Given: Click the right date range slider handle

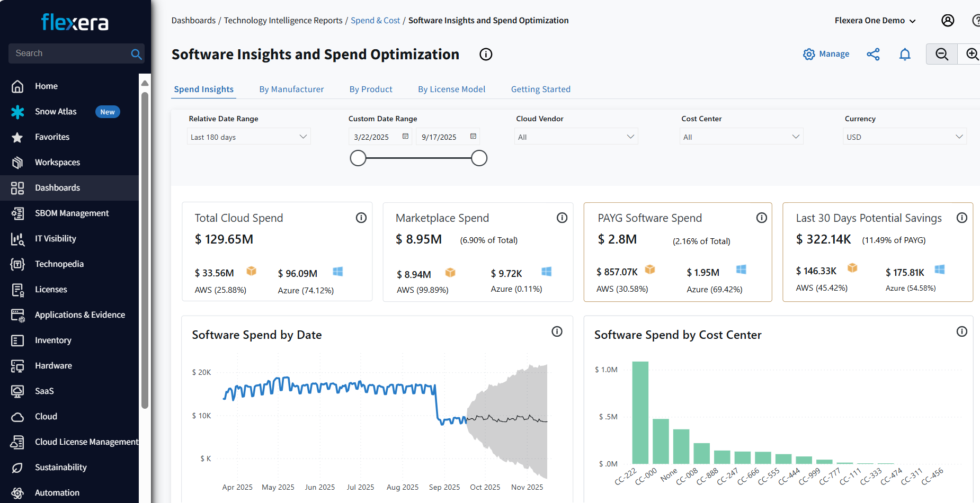Looking at the screenshot, I should click(x=479, y=158).
